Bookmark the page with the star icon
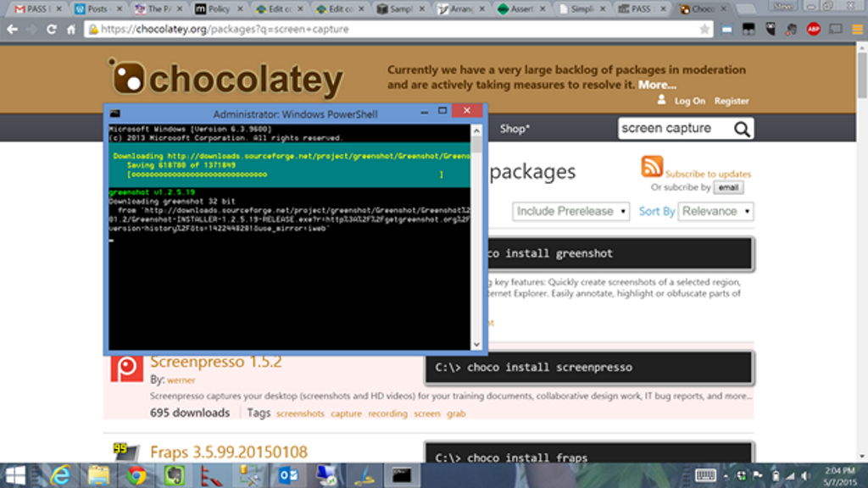 pyautogui.click(x=704, y=29)
